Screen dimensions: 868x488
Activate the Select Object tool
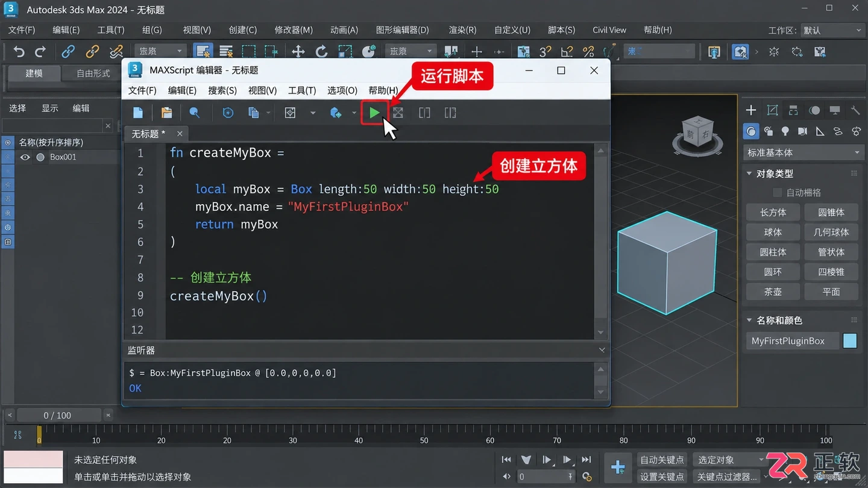[x=203, y=52]
